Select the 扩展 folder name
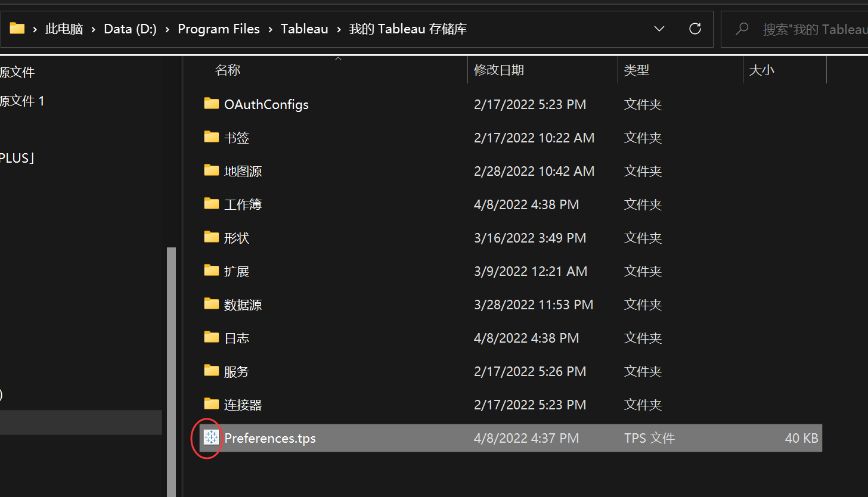Image resolution: width=868 pixels, height=497 pixels. [x=237, y=271]
